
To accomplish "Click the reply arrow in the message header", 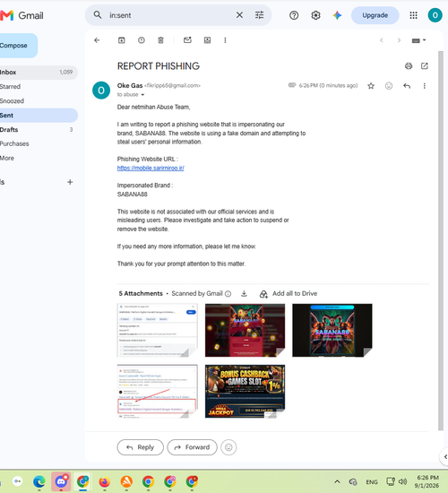I will 407,86.
